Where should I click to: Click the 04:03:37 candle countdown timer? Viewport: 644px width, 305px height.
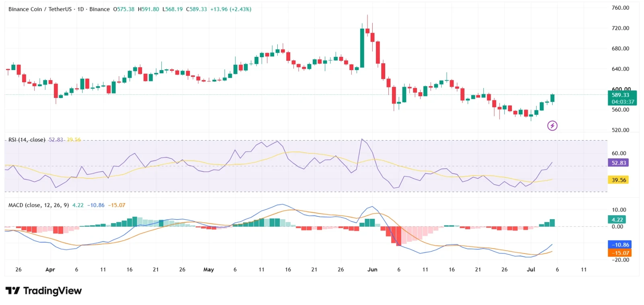[x=623, y=102]
